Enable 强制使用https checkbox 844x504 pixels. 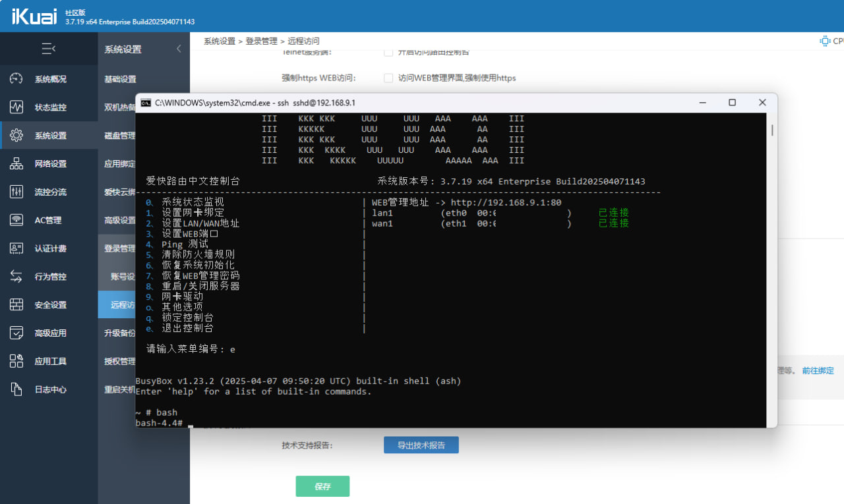tap(388, 78)
